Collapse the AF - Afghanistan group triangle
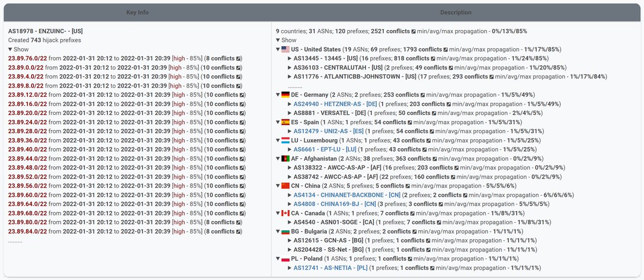Viewport: 644px width, 280px height. pyautogui.click(x=277, y=159)
